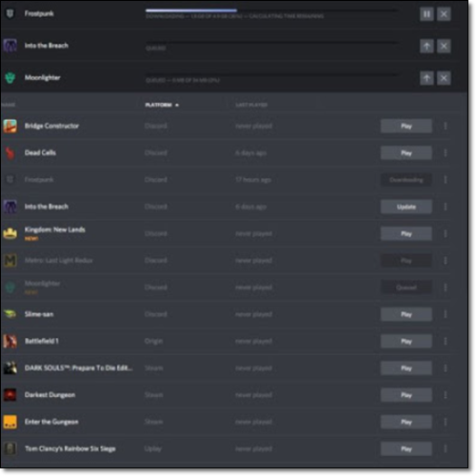The width and height of the screenshot is (476, 476).
Task: Click Frostpunk download progress bar
Action: (x=271, y=10)
